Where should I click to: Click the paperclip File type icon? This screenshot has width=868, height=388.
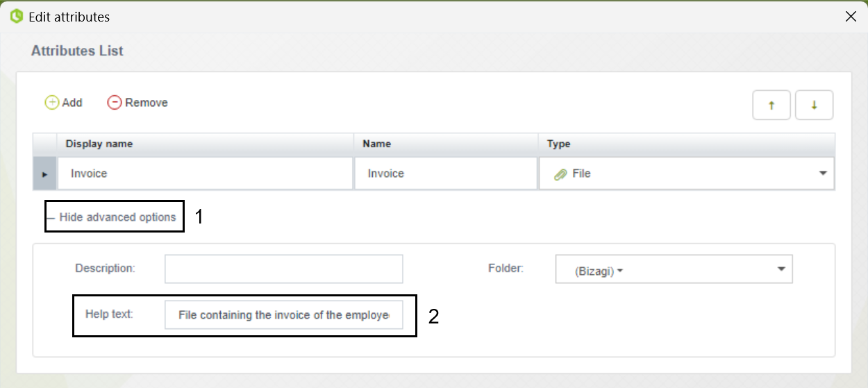click(x=560, y=174)
